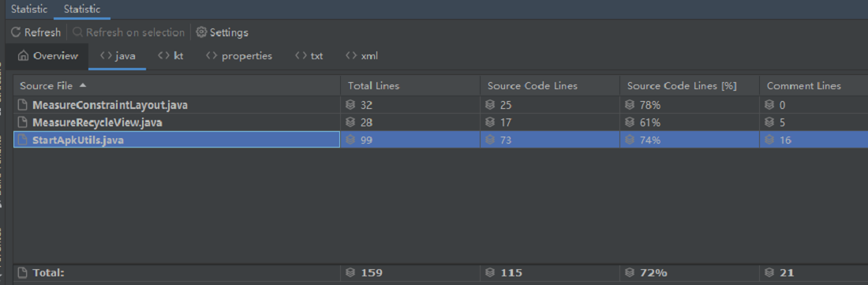The height and width of the screenshot is (285, 868).
Task: Switch to the properties tab
Action: 239,56
